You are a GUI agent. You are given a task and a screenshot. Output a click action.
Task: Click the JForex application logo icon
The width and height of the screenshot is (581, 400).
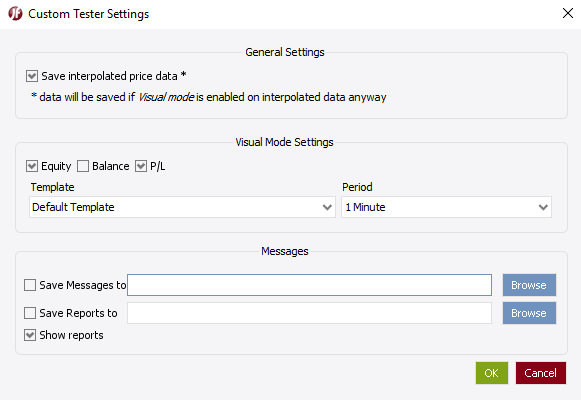(x=15, y=14)
